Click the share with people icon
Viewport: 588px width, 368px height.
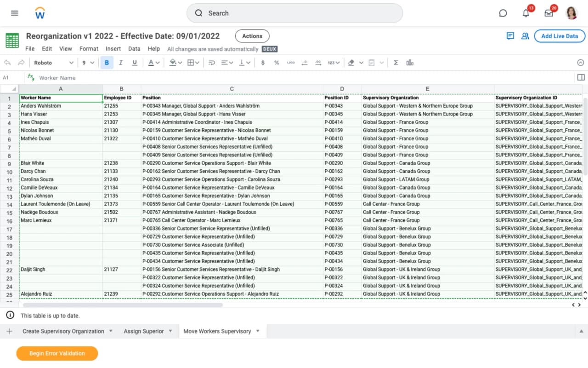pyautogui.click(x=525, y=36)
